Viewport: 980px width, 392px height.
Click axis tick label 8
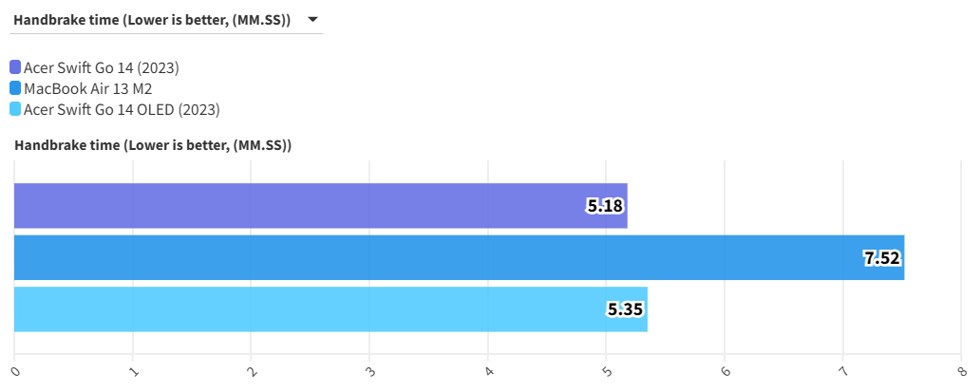pyautogui.click(x=962, y=371)
